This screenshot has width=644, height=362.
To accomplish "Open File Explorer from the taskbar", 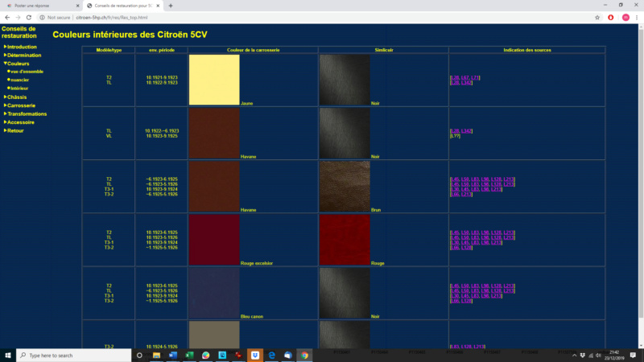I will pos(156,355).
